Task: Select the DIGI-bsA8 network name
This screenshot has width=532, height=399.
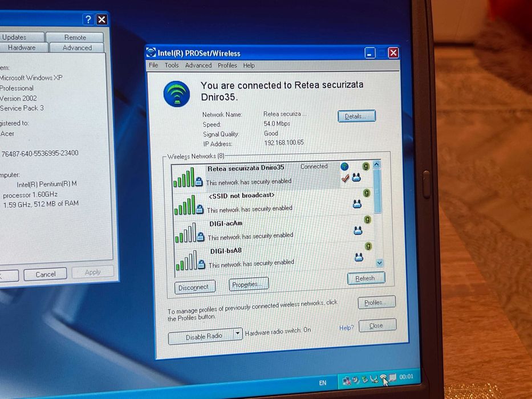Action: tap(226, 251)
